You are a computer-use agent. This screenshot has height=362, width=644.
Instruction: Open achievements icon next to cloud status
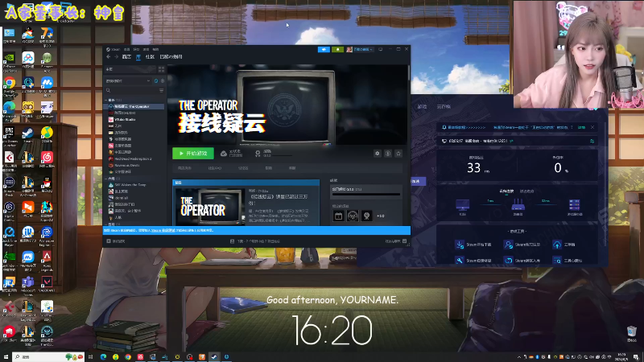pyautogui.click(x=258, y=153)
